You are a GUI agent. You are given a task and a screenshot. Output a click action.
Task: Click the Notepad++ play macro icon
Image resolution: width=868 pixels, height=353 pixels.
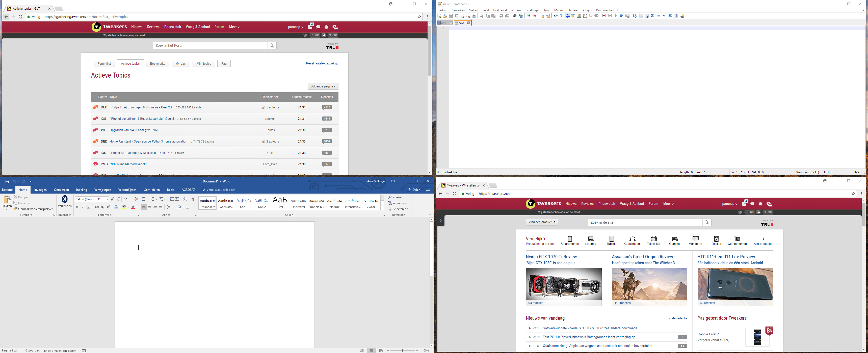[x=616, y=16]
